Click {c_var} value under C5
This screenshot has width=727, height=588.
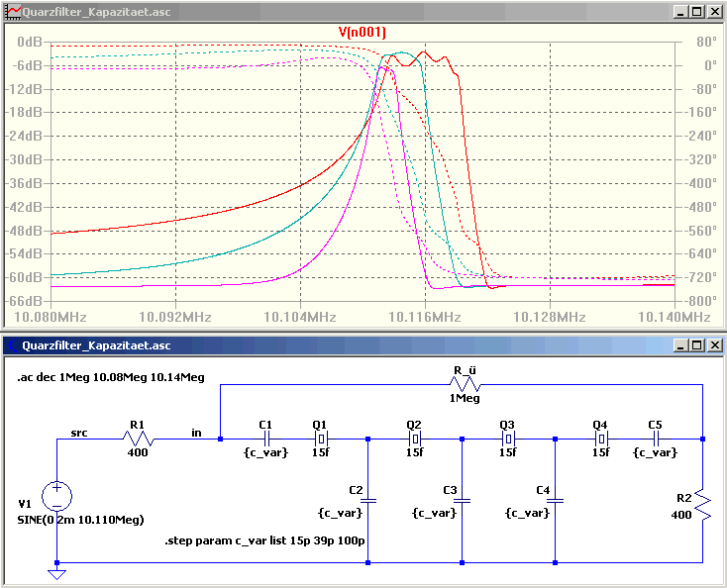click(x=656, y=452)
